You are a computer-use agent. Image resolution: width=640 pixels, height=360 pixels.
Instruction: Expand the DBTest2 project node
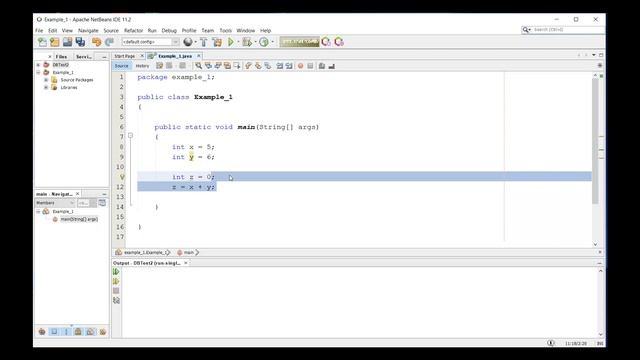click(x=38, y=64)
